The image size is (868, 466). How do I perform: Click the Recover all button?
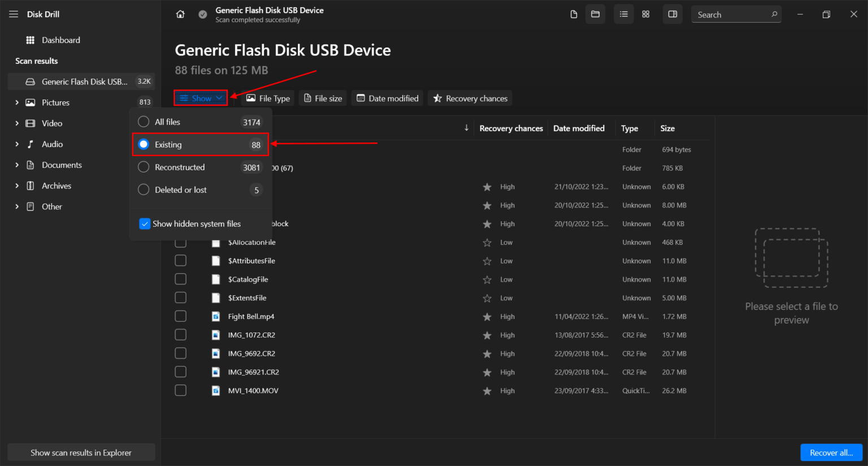(831, 452)
